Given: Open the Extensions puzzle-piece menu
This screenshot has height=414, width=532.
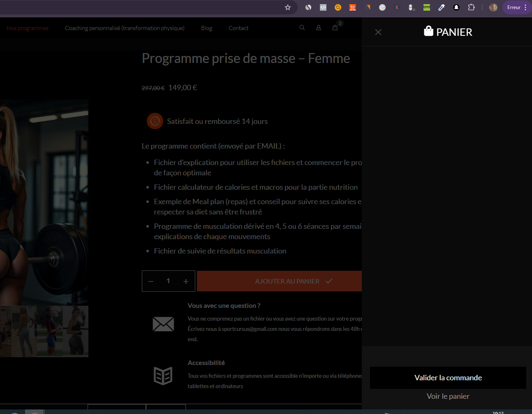Looking at the screenshot, I should pos(471,7).
